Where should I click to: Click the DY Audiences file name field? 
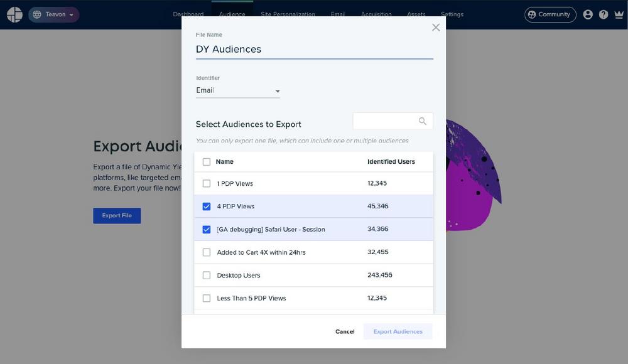click(314, 49)
